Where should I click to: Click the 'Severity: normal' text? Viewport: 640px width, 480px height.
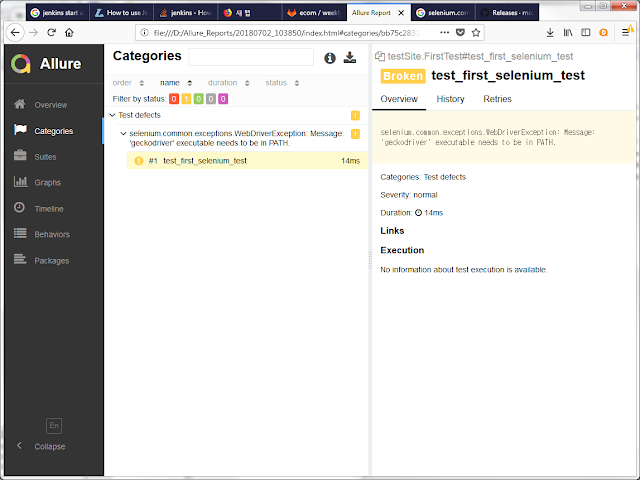tap(409, 195)
